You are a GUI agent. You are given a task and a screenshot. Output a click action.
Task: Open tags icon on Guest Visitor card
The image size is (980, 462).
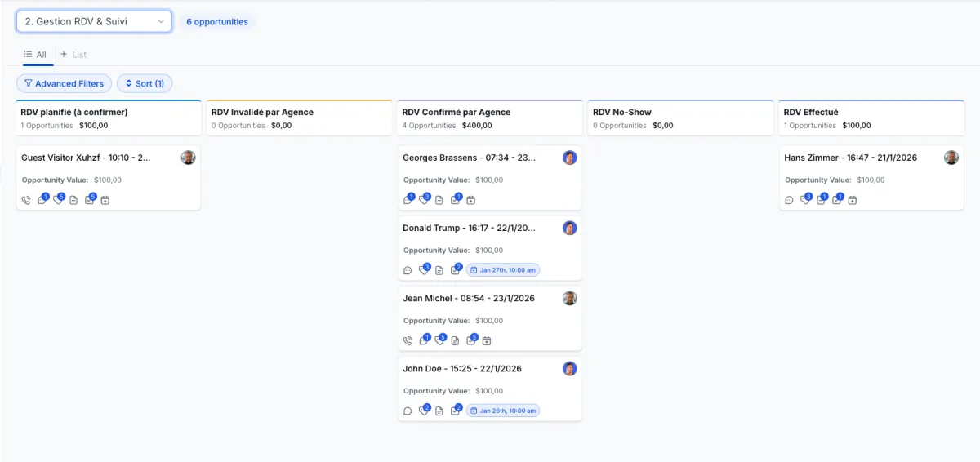tap(58, 200)
